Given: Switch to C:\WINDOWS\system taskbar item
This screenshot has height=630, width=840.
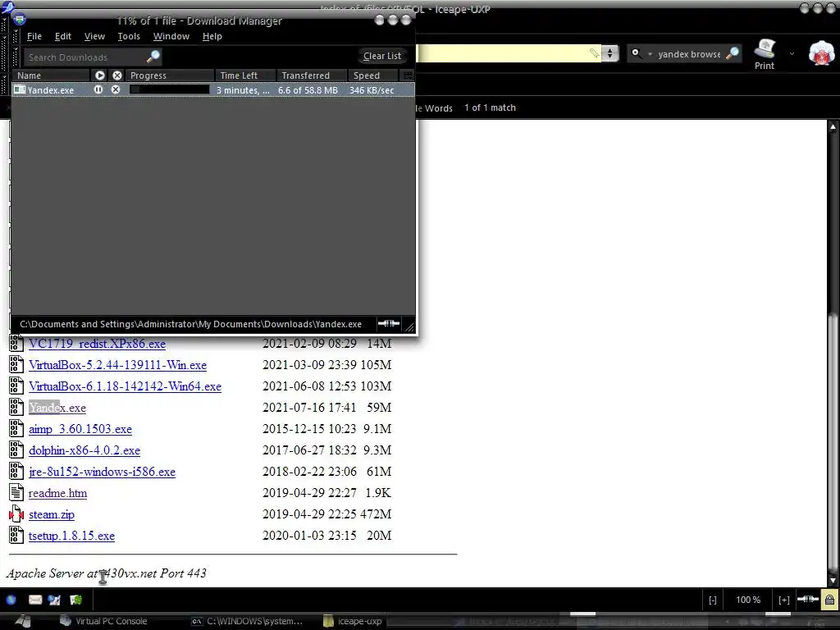Looking at the screenshot, I should point(247,621).
